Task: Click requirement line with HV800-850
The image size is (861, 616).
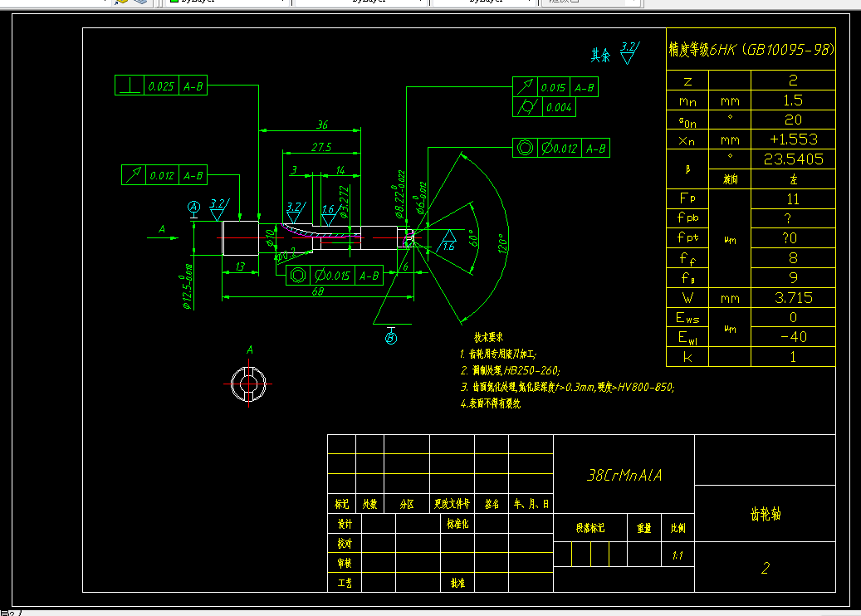Action: 567,387
